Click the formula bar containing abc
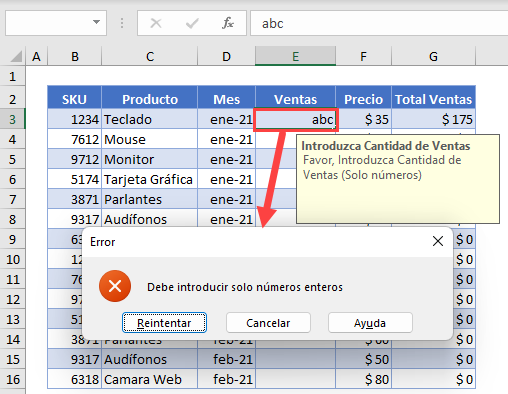Image resolution: width=508 pixels, height=394 pixels. click(379, 23)
